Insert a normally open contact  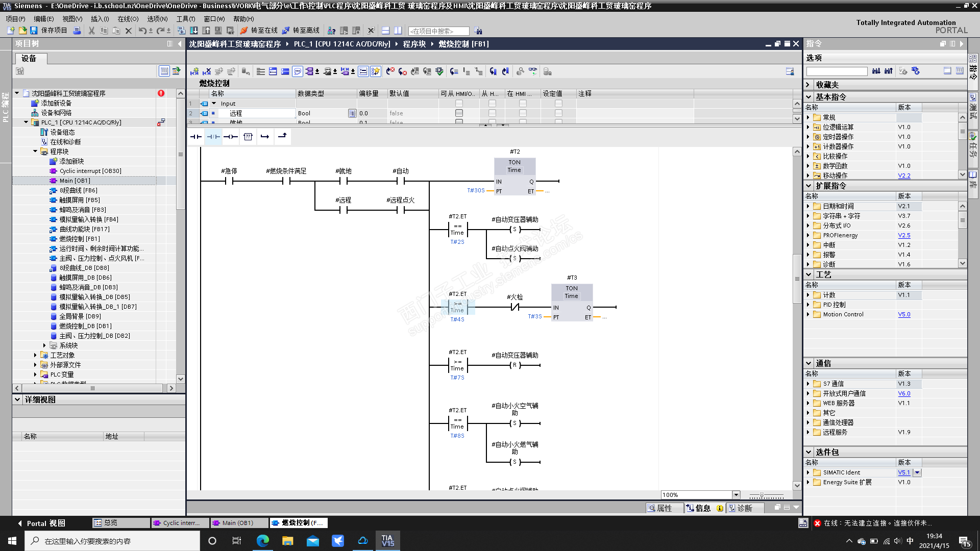pos(196,137)
